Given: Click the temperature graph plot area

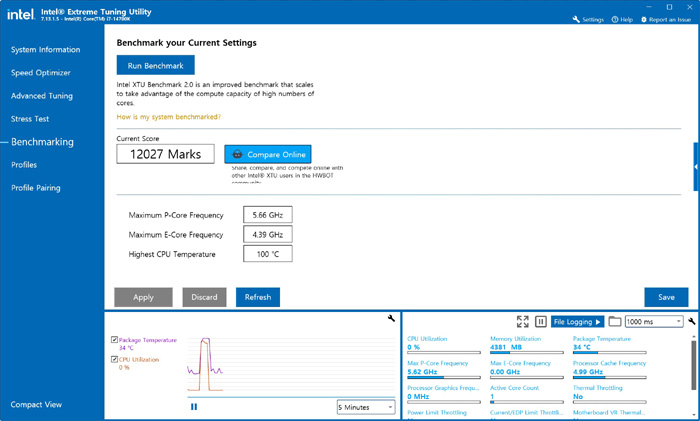Looking at the screenshot, I should (x=291, y=366).
